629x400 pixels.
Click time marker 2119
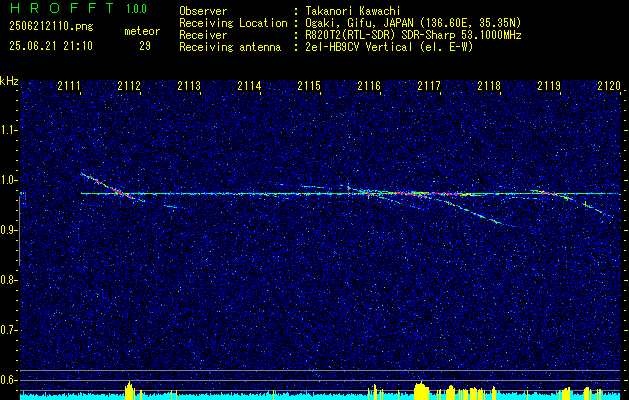point(549,86)
